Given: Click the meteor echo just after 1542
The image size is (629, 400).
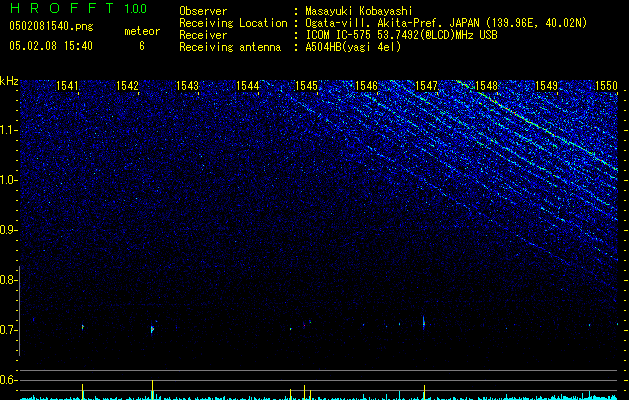Looking at the screenshot, I should [152, 329].
